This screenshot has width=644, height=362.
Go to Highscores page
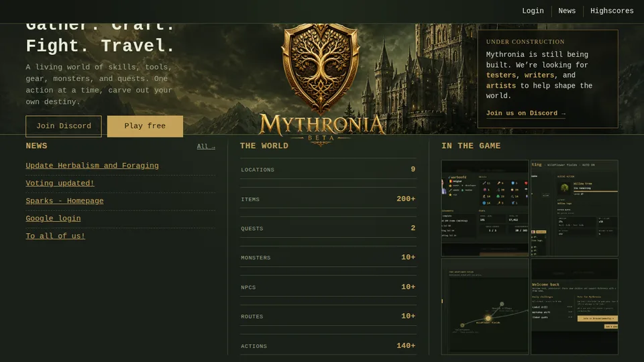coord(612,11)
